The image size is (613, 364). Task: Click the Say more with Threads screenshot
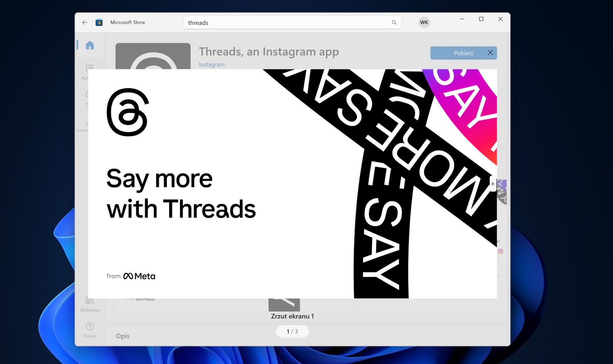click(292, 184)
